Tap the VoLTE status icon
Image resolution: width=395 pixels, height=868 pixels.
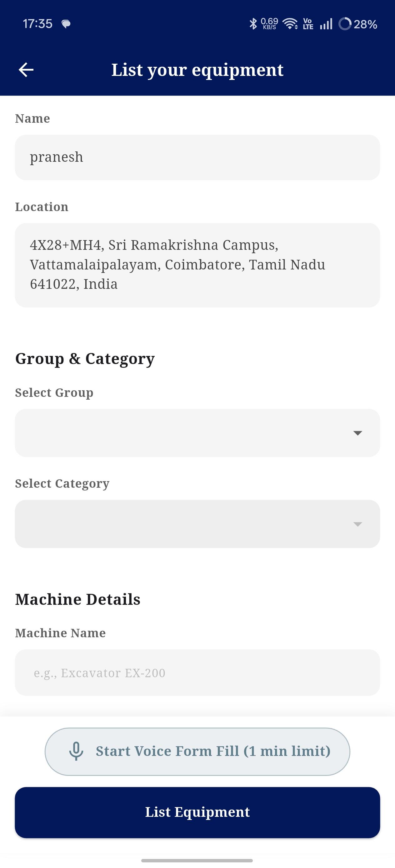coord(308,24)
